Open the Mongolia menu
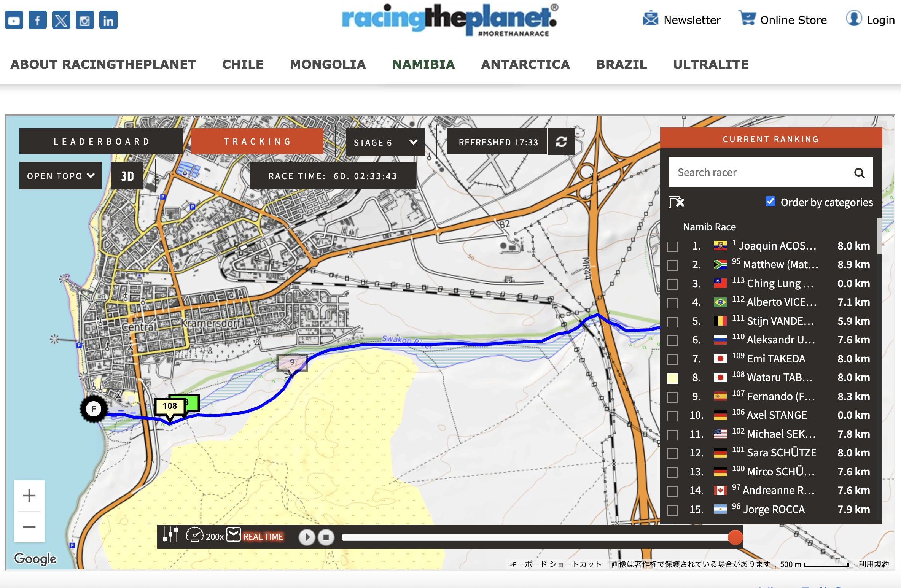 [x=328, y=64]
